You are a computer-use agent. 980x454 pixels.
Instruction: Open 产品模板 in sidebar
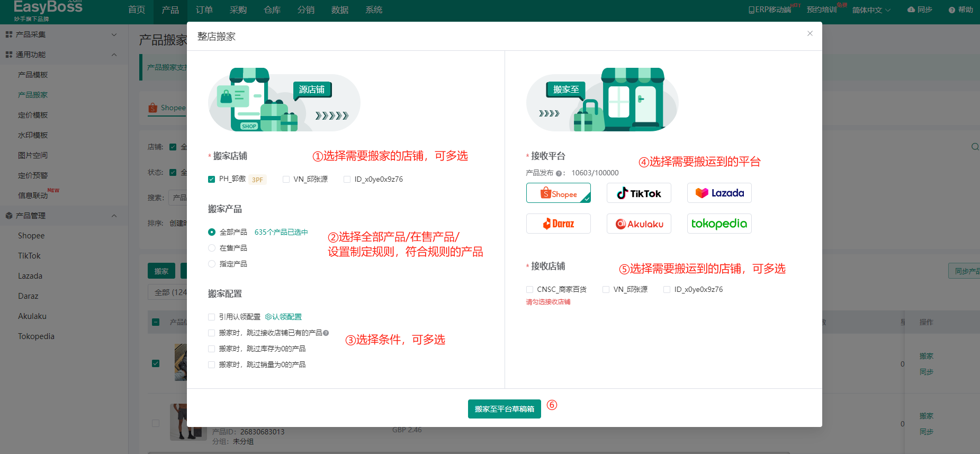point(33,75)
